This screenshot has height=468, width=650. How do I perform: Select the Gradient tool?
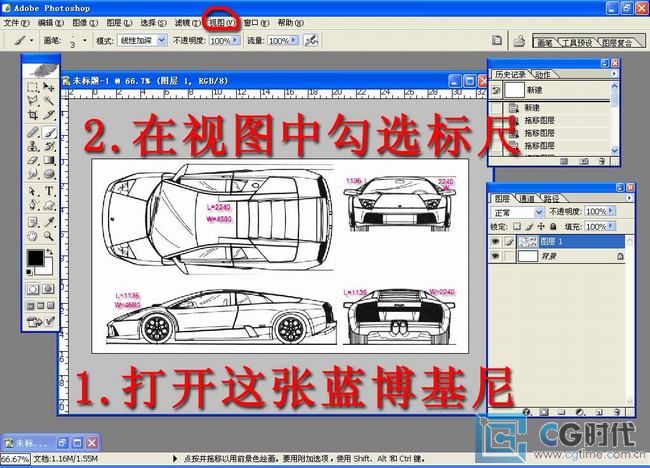coord(49,160)
